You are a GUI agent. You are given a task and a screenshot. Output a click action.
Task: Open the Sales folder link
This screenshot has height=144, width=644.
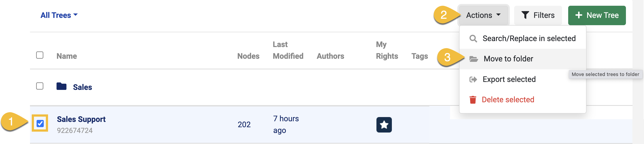tap(82, 87)
